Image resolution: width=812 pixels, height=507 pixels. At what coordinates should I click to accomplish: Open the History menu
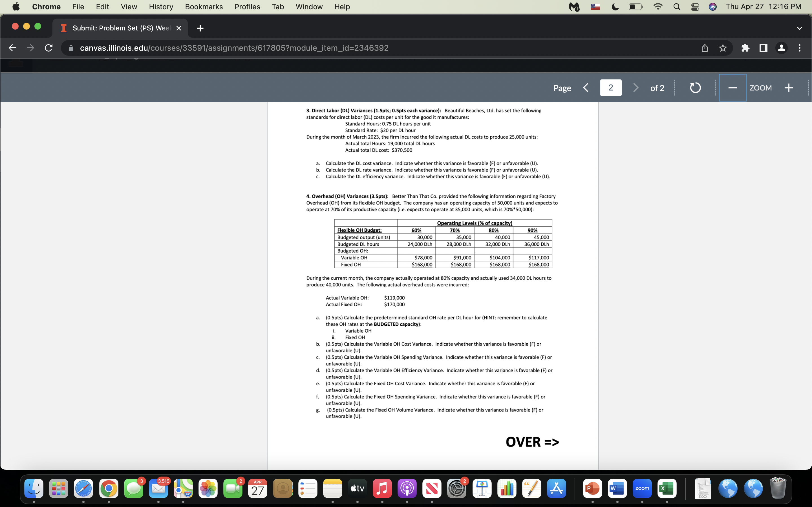click(x=161, y=6)
